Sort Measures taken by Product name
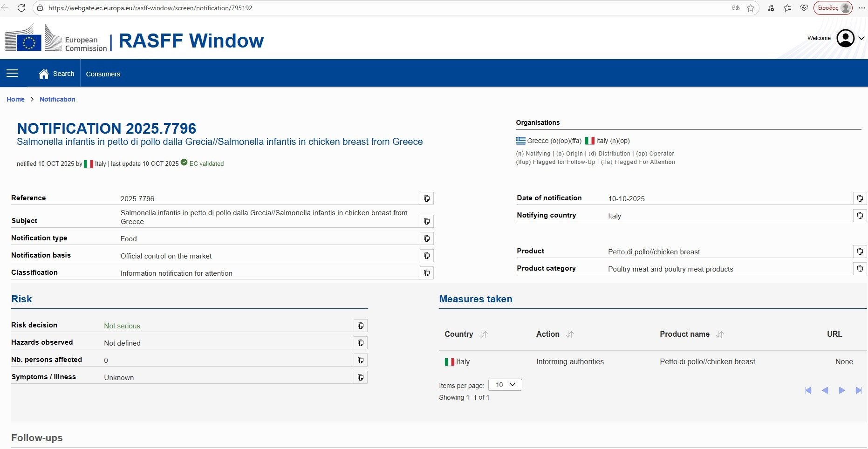Screen dimensions: 868x449 (x=720, y=334)
